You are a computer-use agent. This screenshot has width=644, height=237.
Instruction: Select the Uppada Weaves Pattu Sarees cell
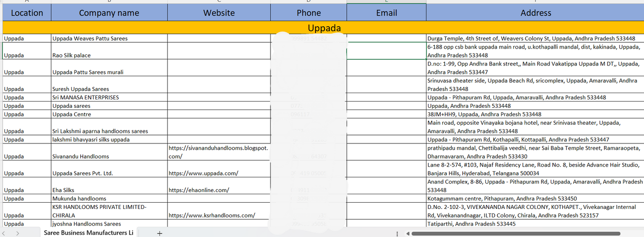click(x=109, y=39)
